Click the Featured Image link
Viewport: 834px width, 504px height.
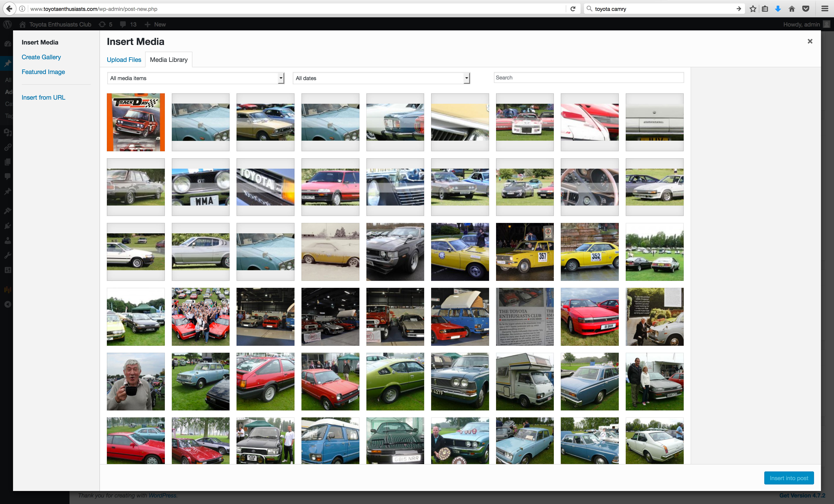43,72
